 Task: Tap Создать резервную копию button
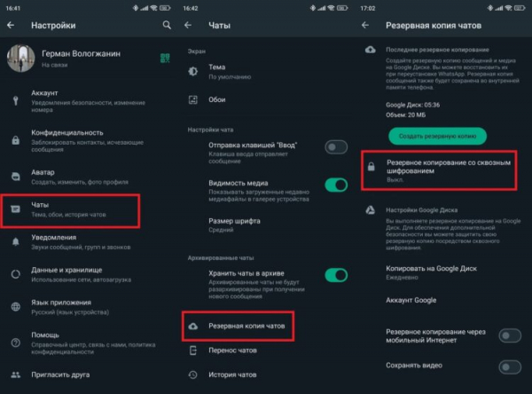click(437, 136)
